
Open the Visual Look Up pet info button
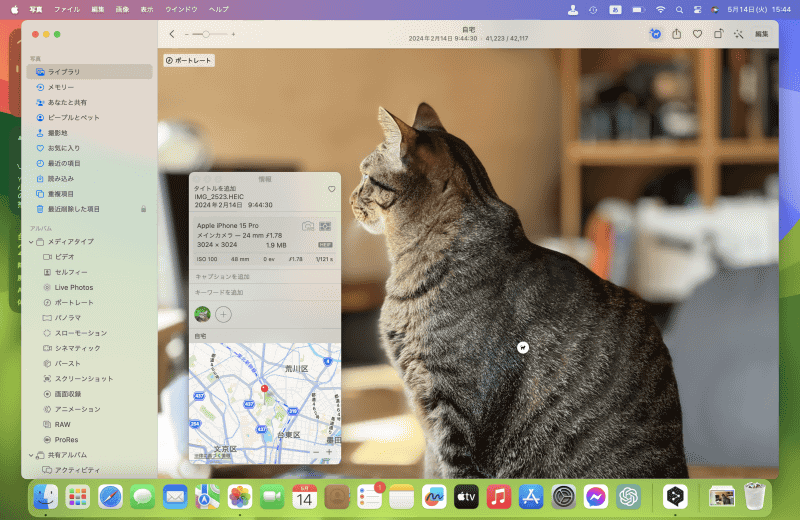(656, 34)
